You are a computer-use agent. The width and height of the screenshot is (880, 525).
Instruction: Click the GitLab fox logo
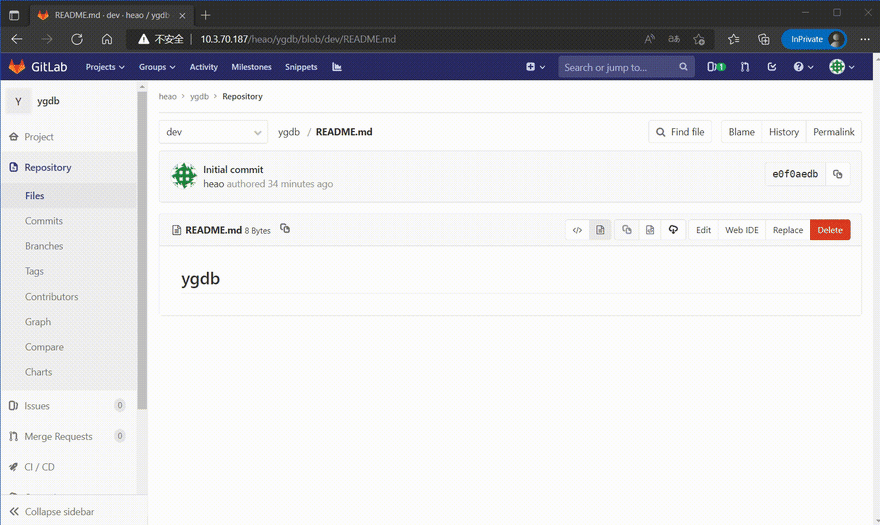click(x=17, y=66)
